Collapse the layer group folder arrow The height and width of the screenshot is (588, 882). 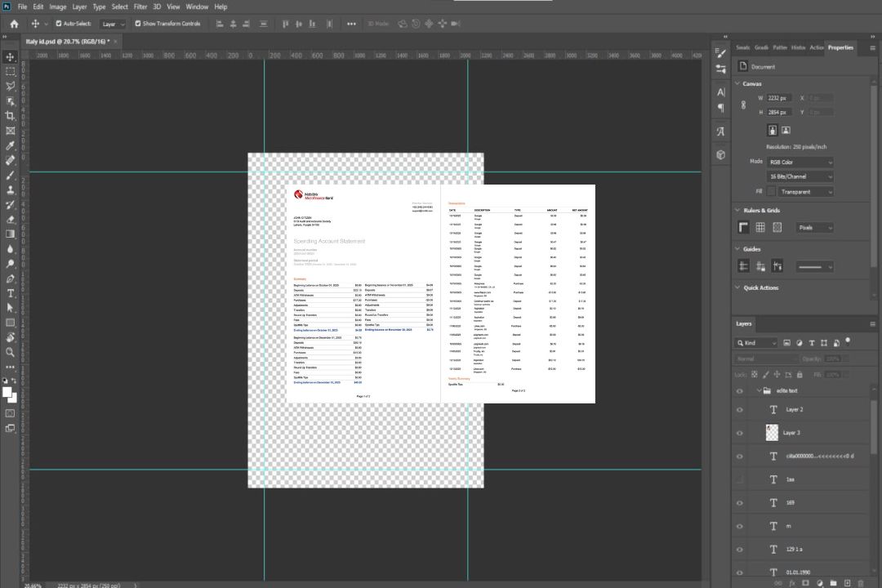(x=759, y=391)
